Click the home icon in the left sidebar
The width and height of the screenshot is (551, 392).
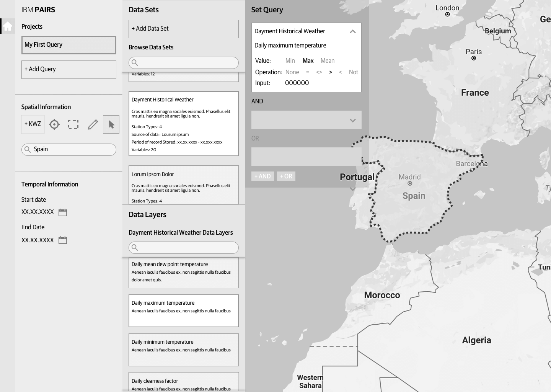(8, 26)
